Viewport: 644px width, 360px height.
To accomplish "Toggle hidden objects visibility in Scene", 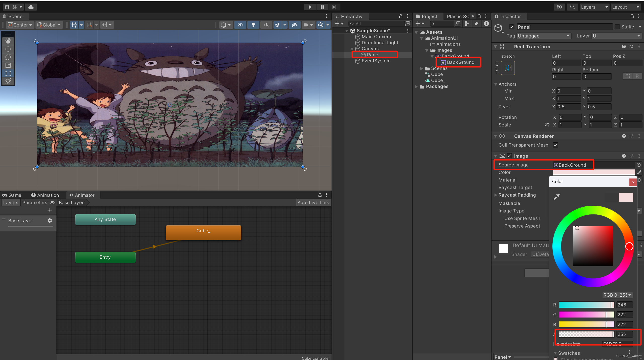I will pos(295,25).
